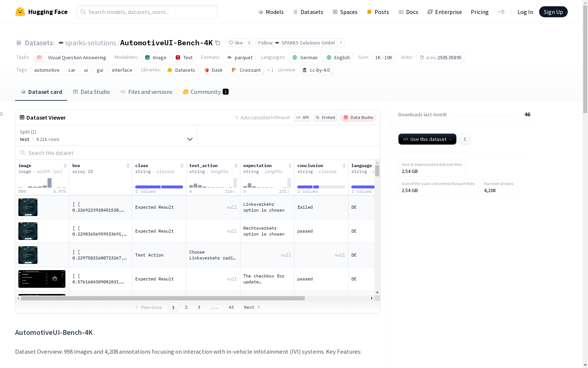Click the Visual Question Answering task tag

(71, 57)
